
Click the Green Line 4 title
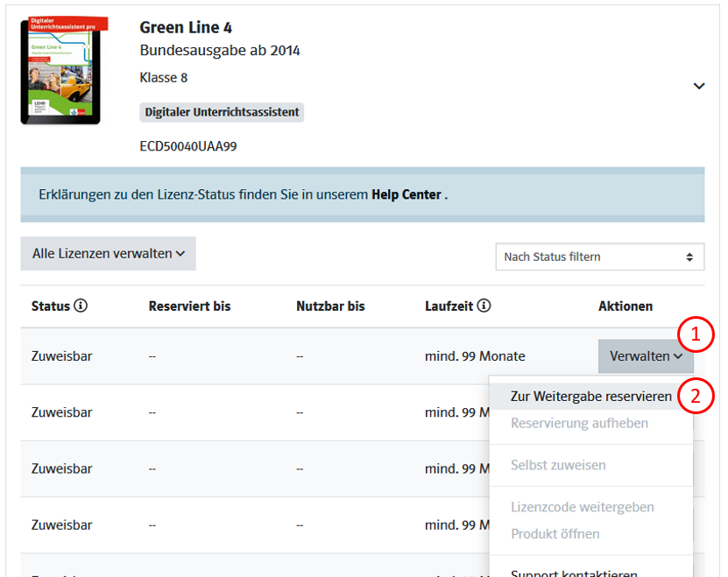tap(186, 28)
